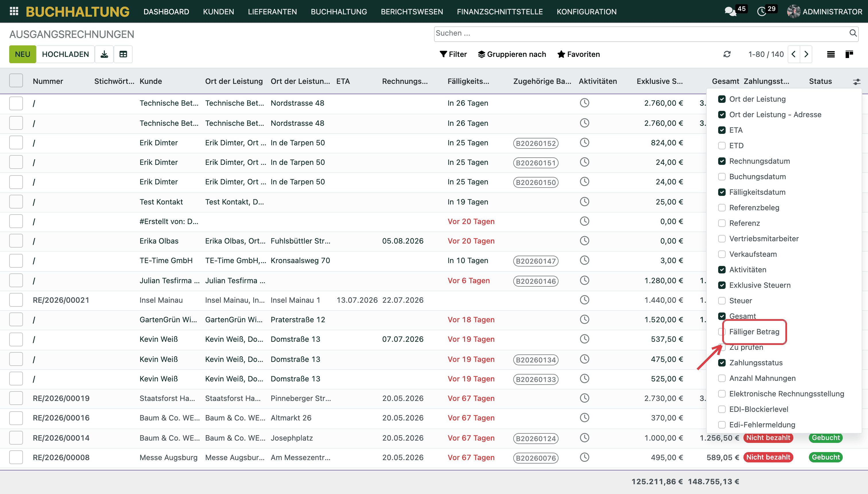Check the Steuer column checkbox

tap(722, 301)
